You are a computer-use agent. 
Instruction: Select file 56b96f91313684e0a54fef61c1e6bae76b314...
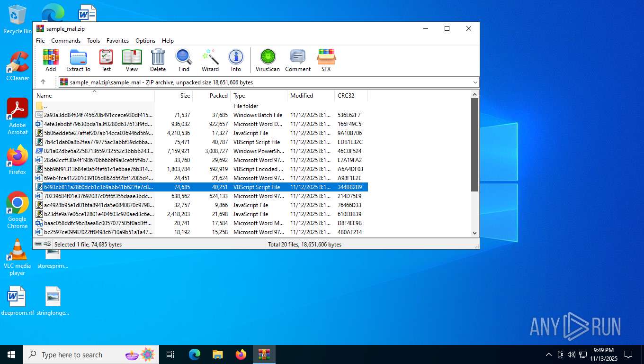[201, 169]
